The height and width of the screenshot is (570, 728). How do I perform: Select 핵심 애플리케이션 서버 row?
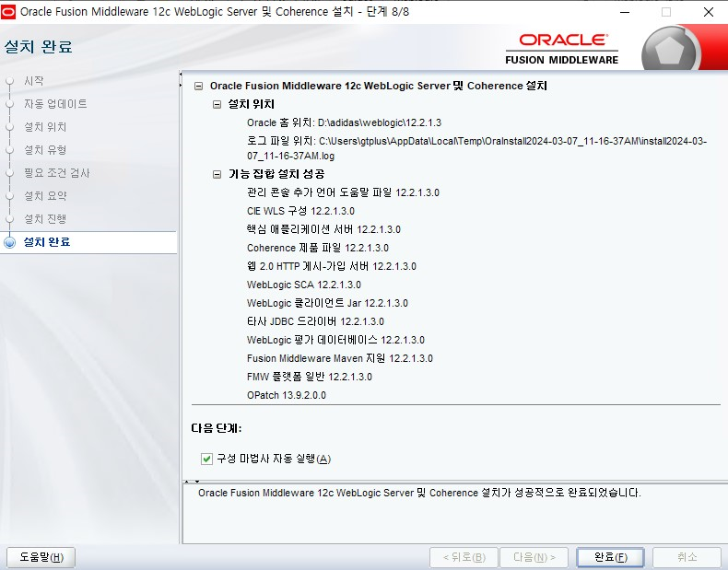click(323, 229)
